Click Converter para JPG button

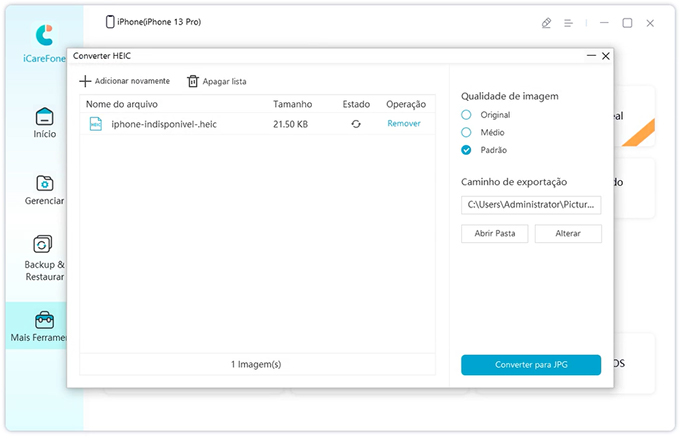click(x=531, y=365)
